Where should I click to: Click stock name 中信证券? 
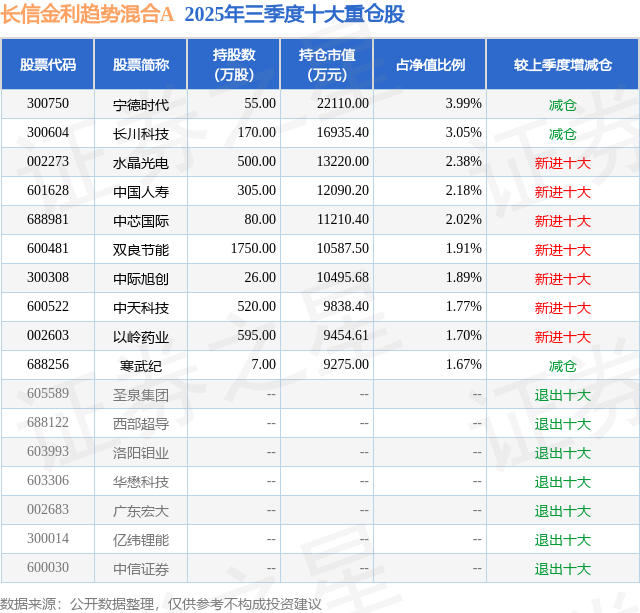141,568
